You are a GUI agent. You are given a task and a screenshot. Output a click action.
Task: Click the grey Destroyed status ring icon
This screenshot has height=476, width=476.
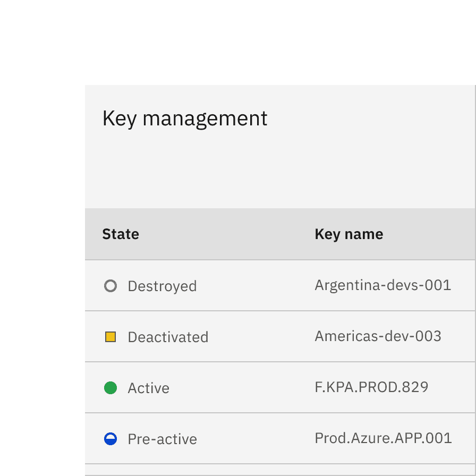click(110, 286)
